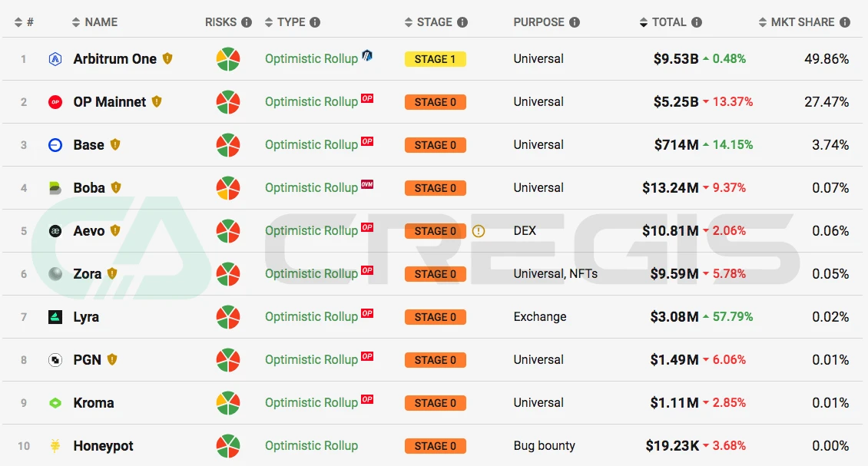Click Optimistic Rollup type for Lyra

coord(311,317)
